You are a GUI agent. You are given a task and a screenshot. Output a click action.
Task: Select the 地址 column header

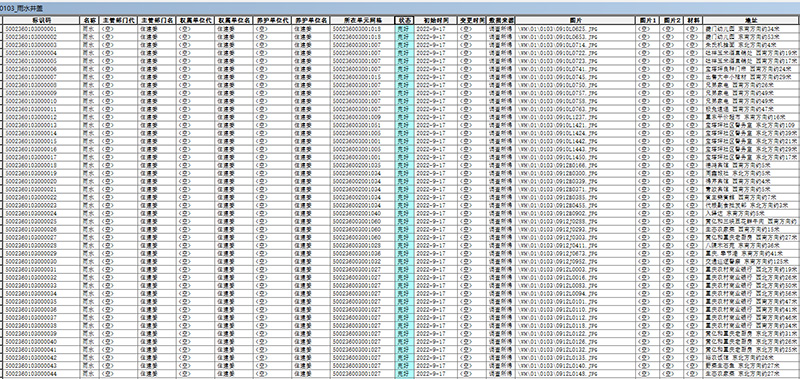[x=751, y=20]
